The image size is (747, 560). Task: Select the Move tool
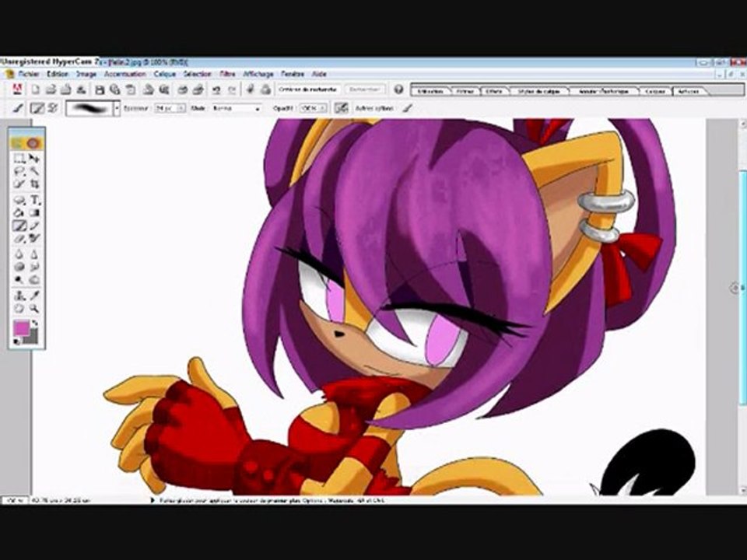[34, 159]
